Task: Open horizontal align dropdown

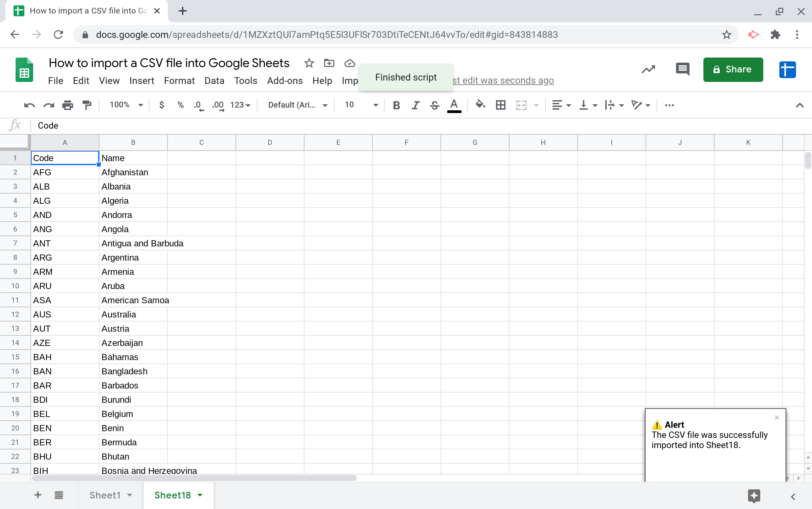Action: pyautogui.click(x=561, y=105)
